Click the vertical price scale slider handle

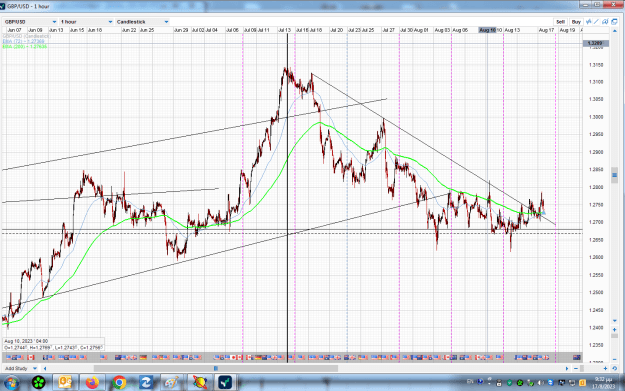coord(614,175)
